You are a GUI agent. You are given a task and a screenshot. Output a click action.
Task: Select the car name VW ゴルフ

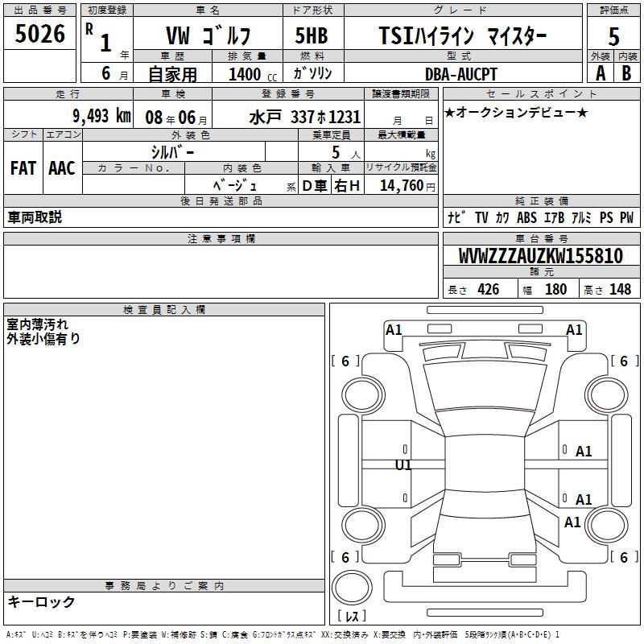208,35
